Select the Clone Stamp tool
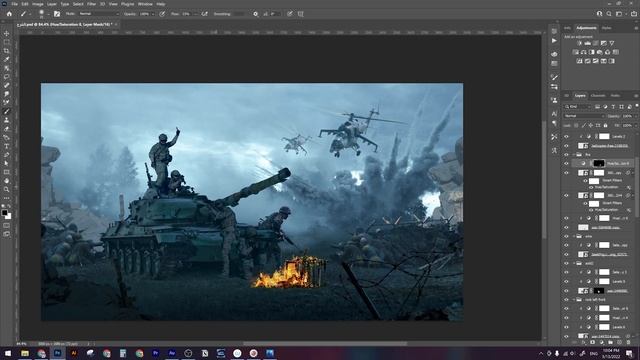 point(7,120)
